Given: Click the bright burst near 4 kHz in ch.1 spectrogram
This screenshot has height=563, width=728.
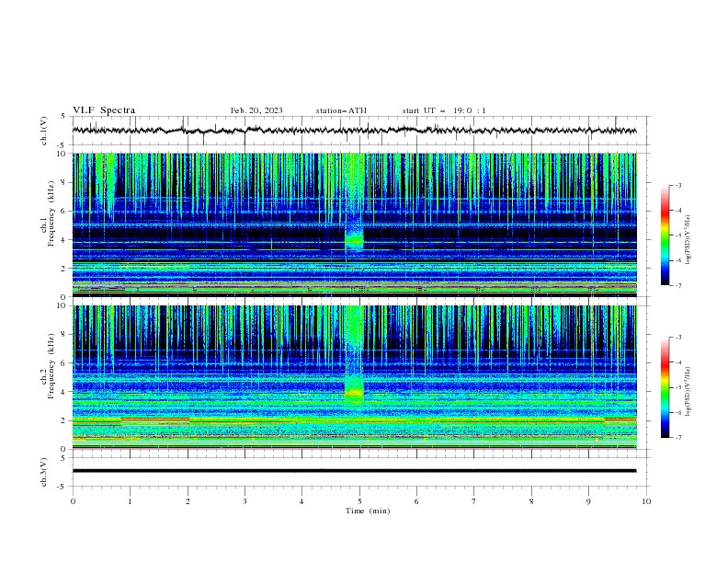Looking at the screenshot, I should (354, 240).
